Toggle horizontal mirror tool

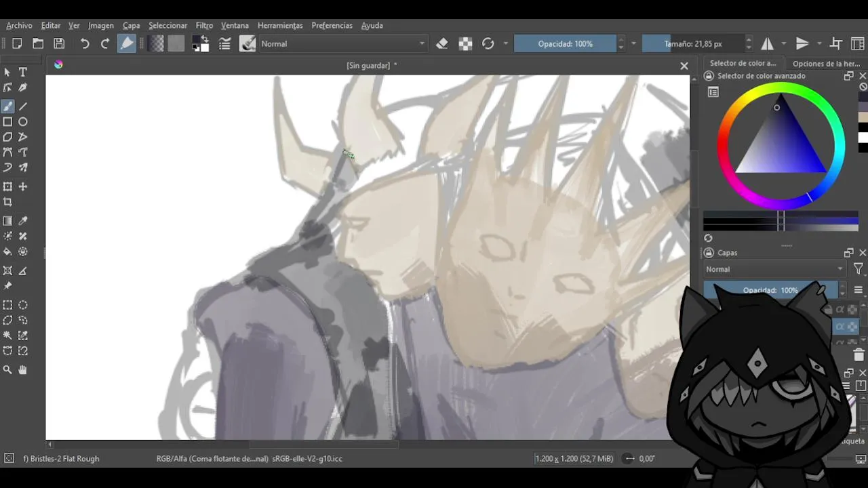click(x=767, y=43)
